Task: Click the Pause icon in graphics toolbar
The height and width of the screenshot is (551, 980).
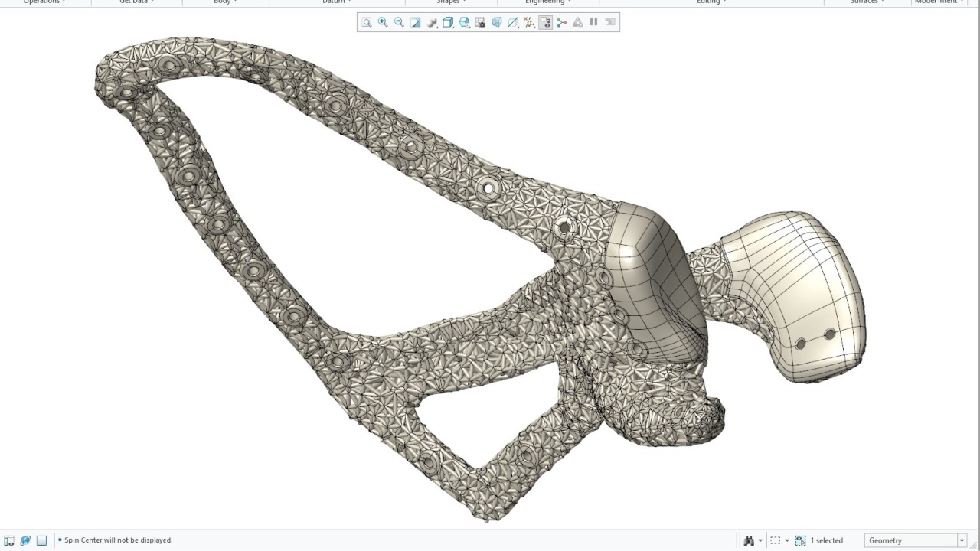Action: pos(593,22)
